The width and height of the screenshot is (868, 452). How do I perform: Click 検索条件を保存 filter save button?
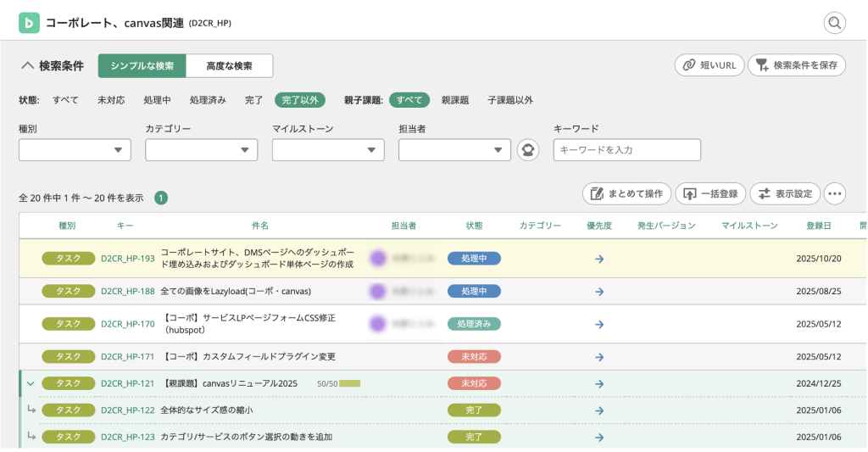tap(797, 65)
